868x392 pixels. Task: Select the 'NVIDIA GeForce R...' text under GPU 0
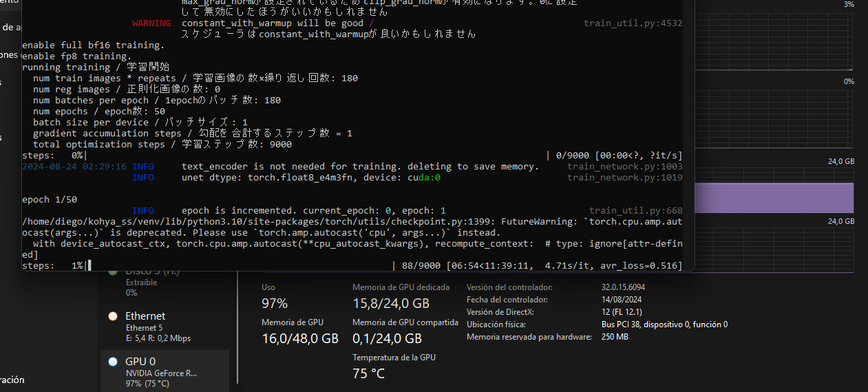point(161,373)
